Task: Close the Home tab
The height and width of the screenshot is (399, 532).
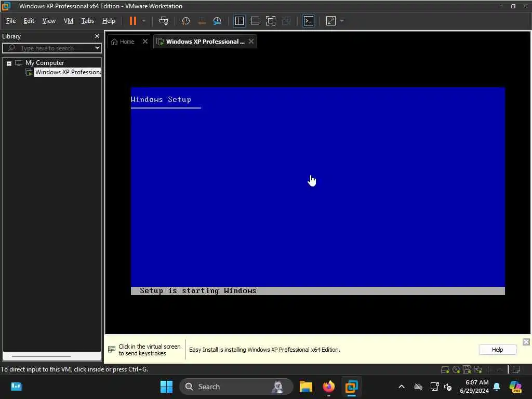Action: pos(145,42)
